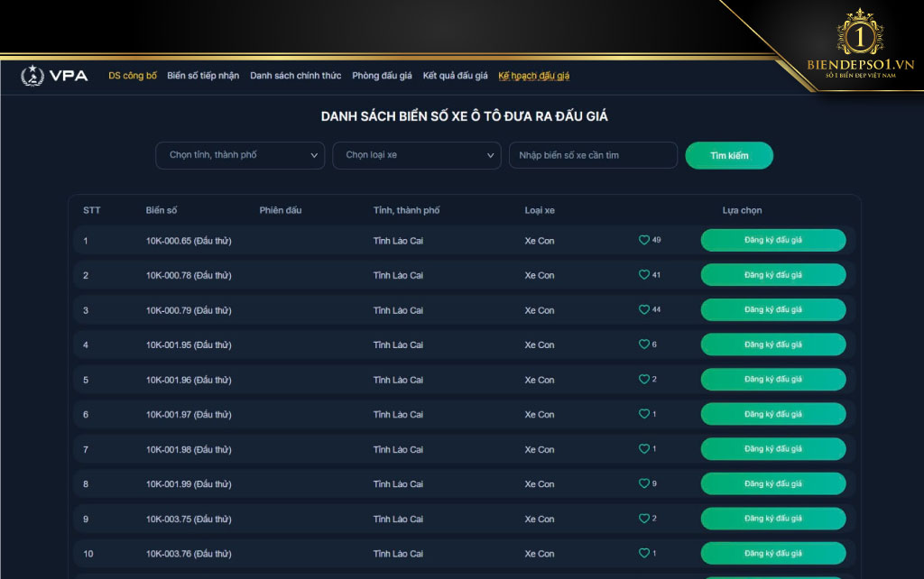
Task: Register to bid on plate 10K-001.98
Action: pos(772,449)
